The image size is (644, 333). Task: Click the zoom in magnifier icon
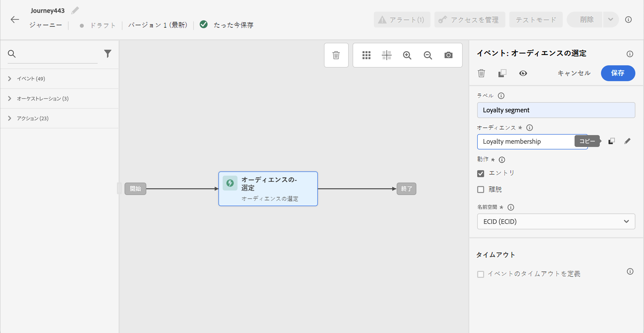coord(407,55)
